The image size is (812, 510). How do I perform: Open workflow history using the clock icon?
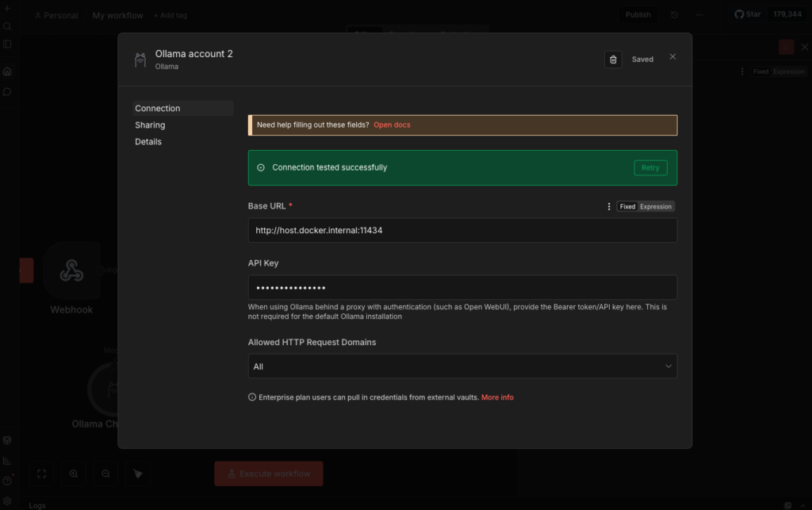tap(674, 15)
